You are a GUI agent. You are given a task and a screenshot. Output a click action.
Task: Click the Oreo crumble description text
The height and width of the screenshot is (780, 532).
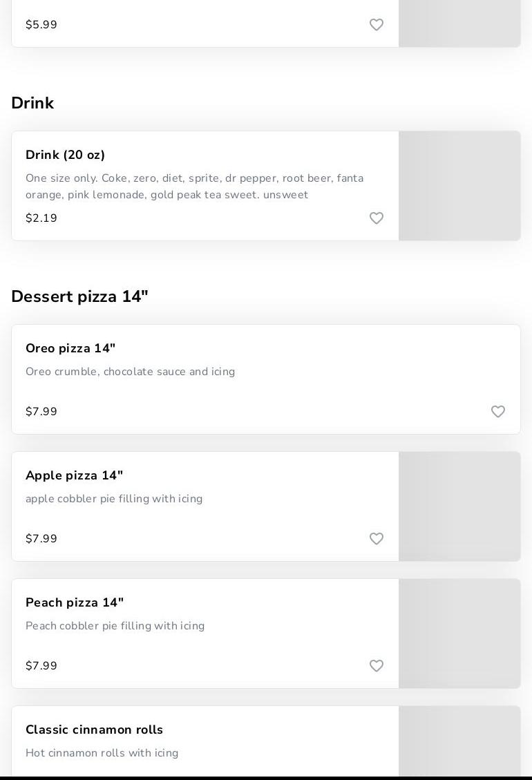click(x=130, y=372)
